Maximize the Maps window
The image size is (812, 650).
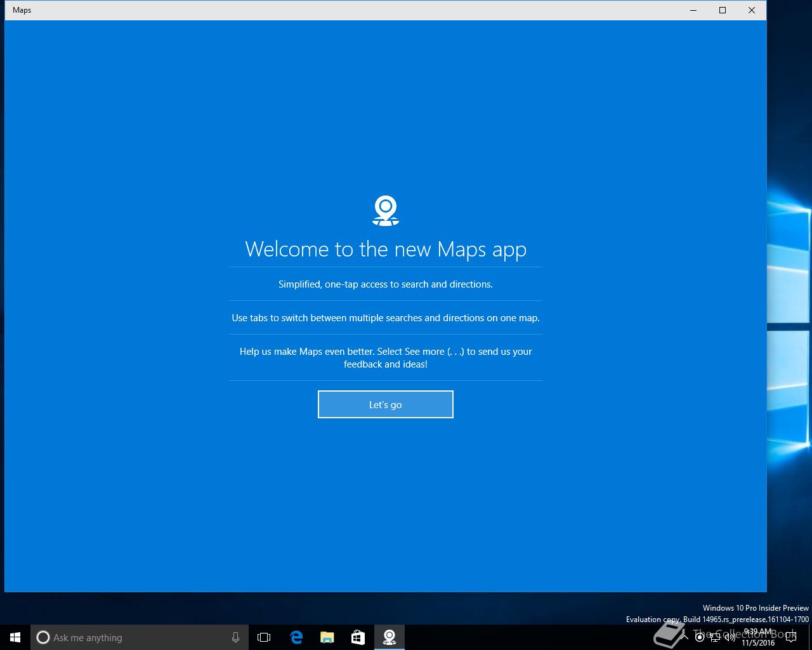pyautogui.click(x=723, y=10)
